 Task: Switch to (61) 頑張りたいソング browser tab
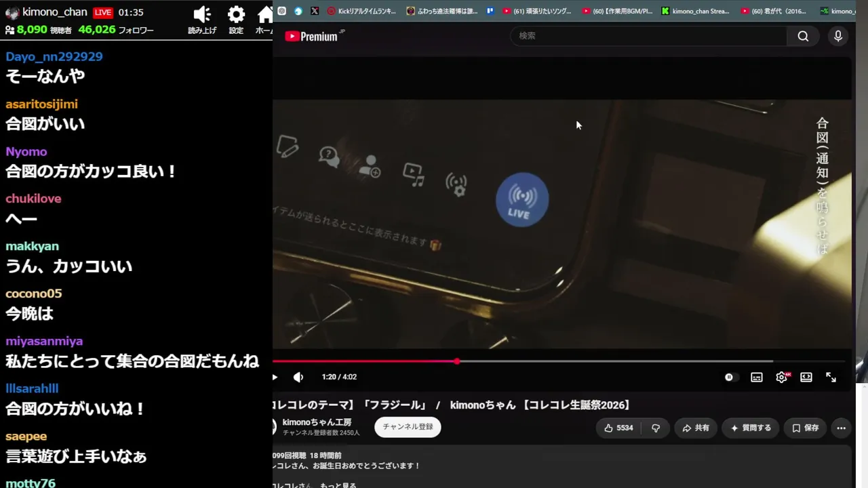tap(536, 11)
